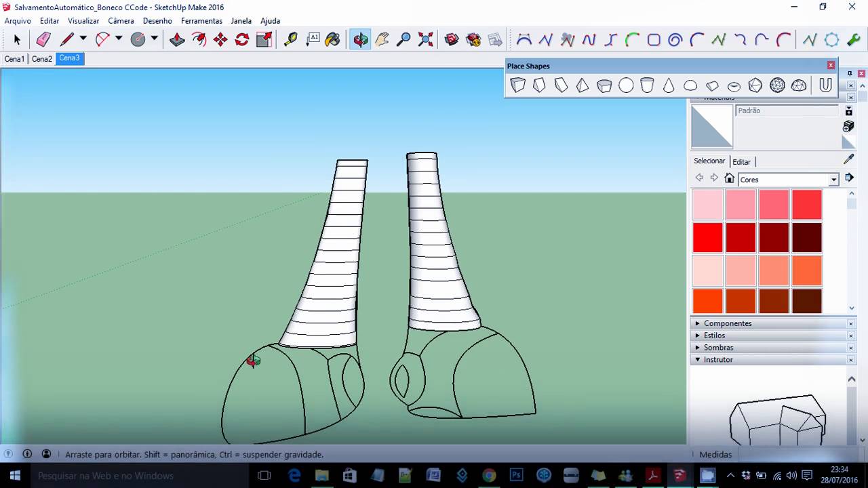The image size is (868, 488).
Task: Close the Componentes panel
Action: coord(851,324)
